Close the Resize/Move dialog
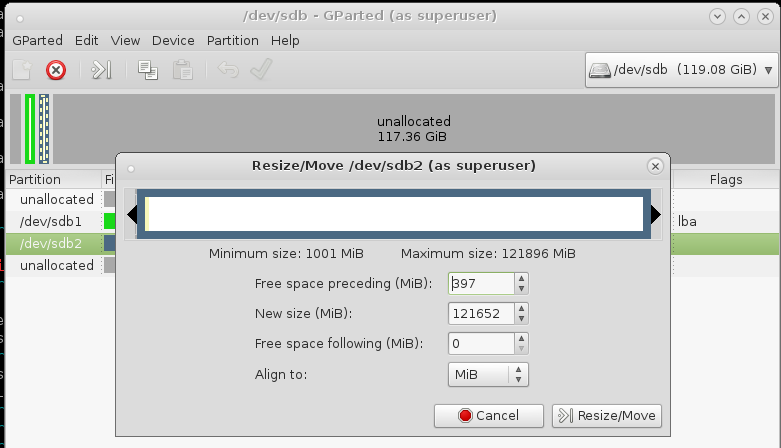This screenshot has height=448, width=781. pyautogui.click(x=655, y=166)
